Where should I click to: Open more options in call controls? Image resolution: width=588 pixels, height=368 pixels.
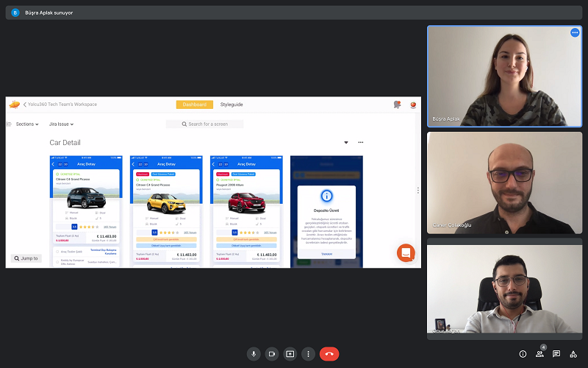pyautogui.click(x=309, y=354)
